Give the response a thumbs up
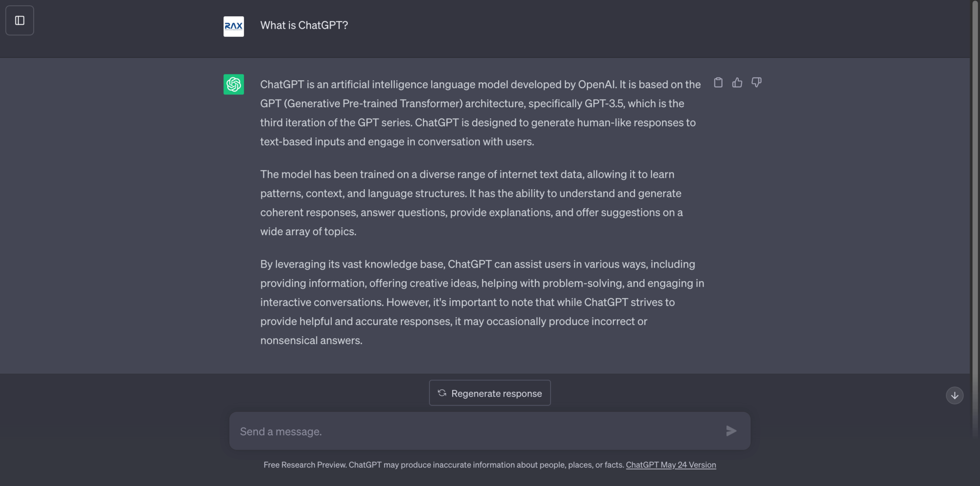Viewport: 980px width, 486px height. tap(737, 83)
